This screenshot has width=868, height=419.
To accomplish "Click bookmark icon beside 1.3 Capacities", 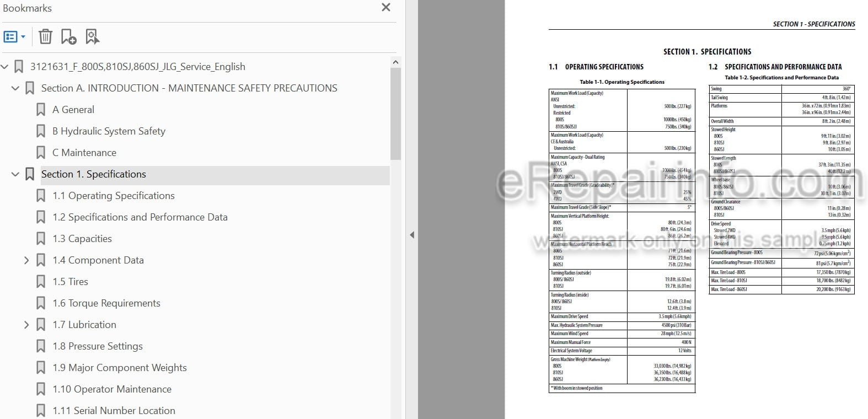I will pyautogui.click(x=41, y=239).
